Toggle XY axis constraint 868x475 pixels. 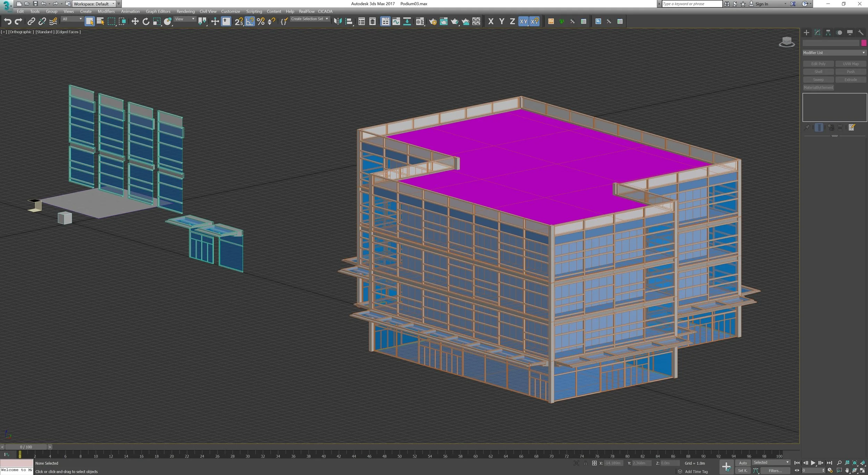pyautogui.click(x=523, y=22)
